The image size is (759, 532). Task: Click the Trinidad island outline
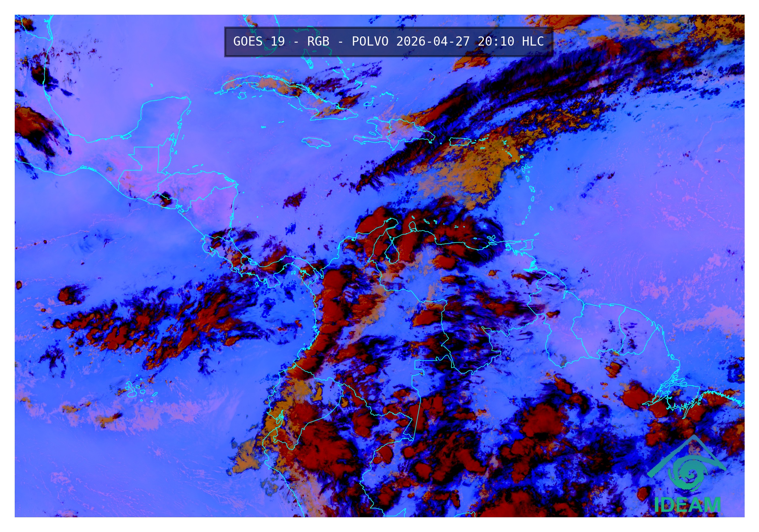(528, 244)
